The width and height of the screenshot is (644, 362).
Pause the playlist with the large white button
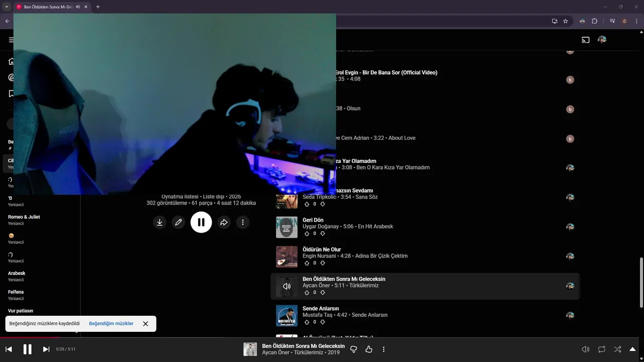point(201,222)
